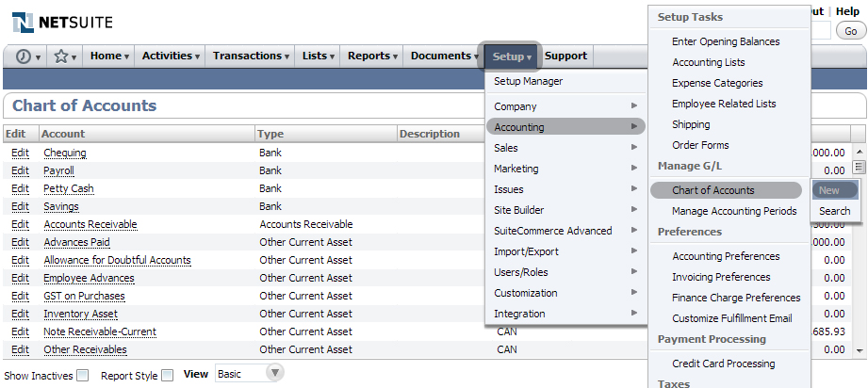Image resolution: width=868 pixels, height=388 pixels.
Task: Open the Payroll account link
Action: pyautogui.click(x=58, y=170)
